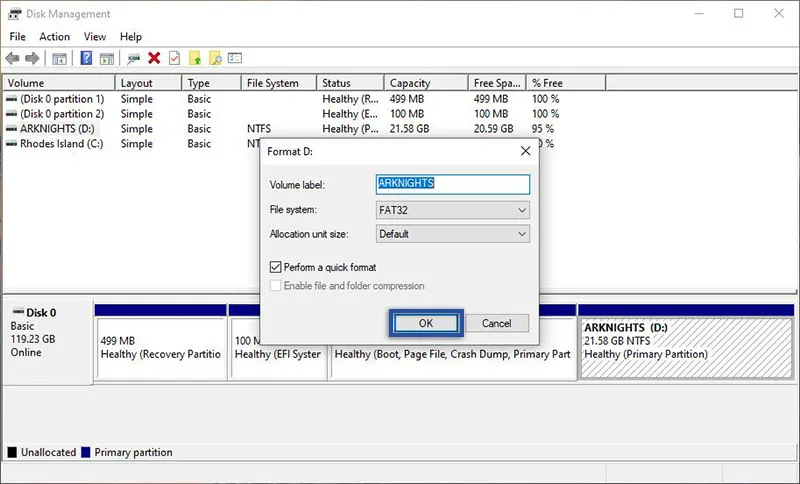Click the Forward arrow toolbar icon
Image resolution: width=800 pixels, height=484 pixels.
(32, 58)
